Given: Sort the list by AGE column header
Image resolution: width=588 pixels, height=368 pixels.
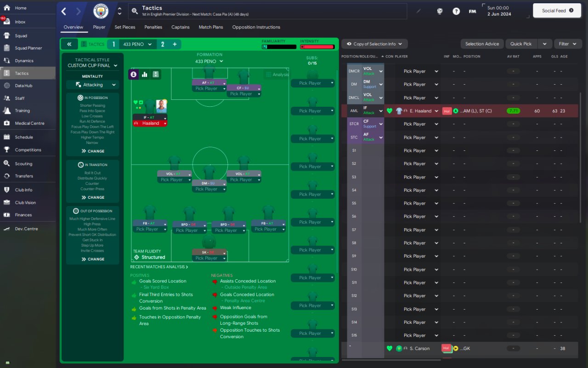Looking at the screenshot, I should (564, 57).
